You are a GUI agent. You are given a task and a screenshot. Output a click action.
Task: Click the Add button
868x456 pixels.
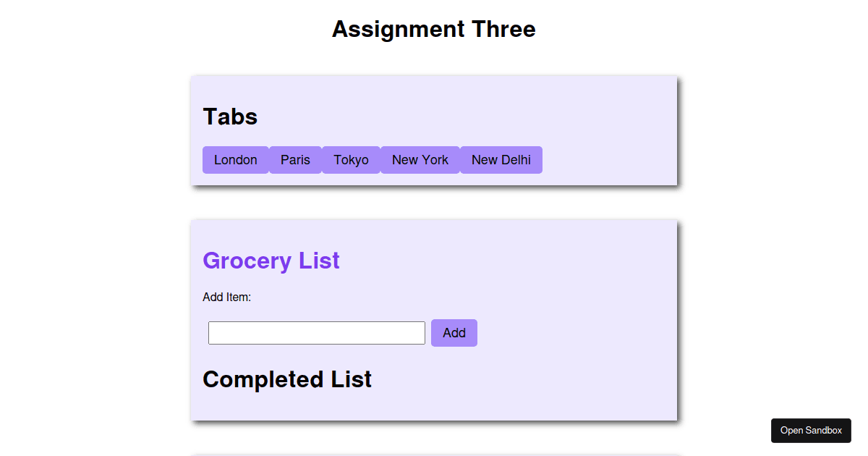tap(454, 332)
